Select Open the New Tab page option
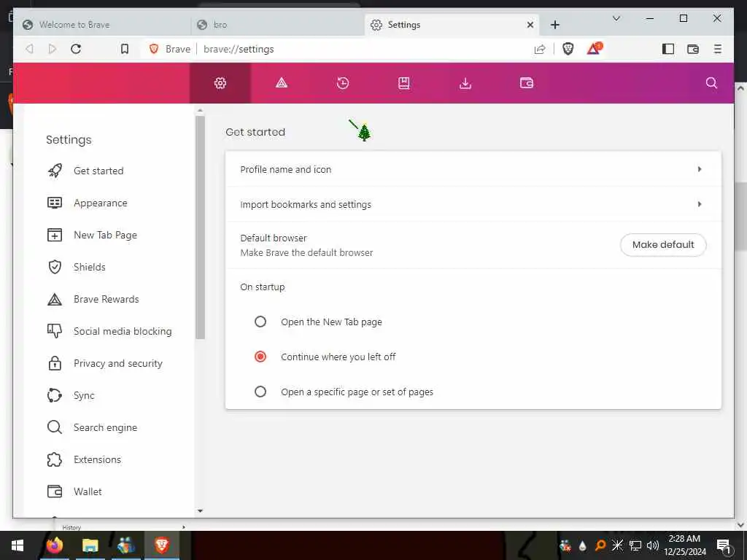747x560 pixels. pos(260,322)
